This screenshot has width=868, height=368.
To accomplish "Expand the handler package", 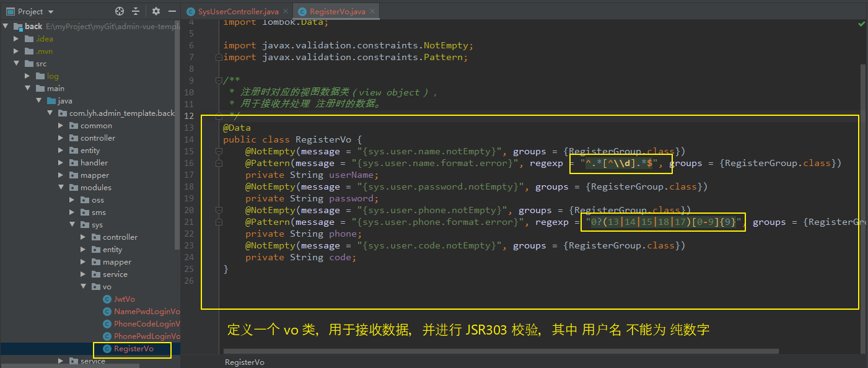I will [x=61, y=163].
